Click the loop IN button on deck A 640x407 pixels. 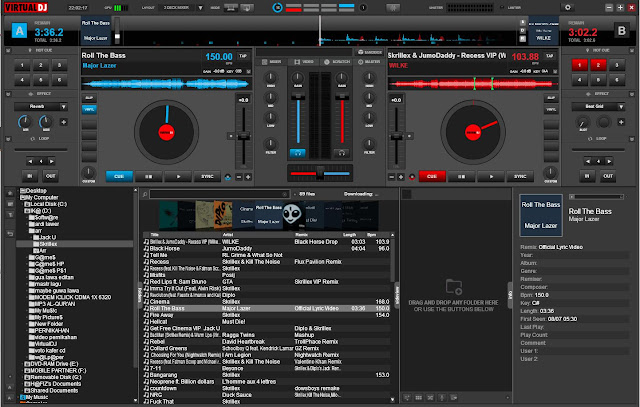[30, 176]
